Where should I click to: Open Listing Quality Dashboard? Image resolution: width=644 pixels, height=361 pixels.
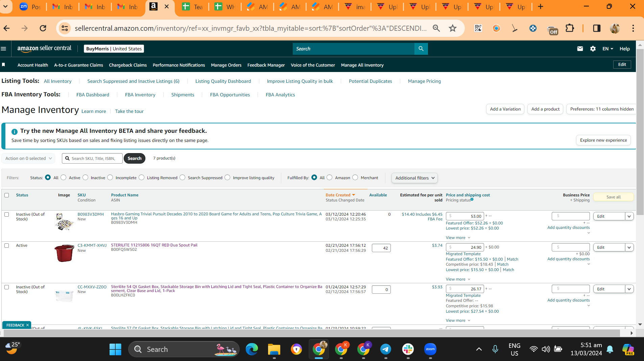(x=223, y=81)
